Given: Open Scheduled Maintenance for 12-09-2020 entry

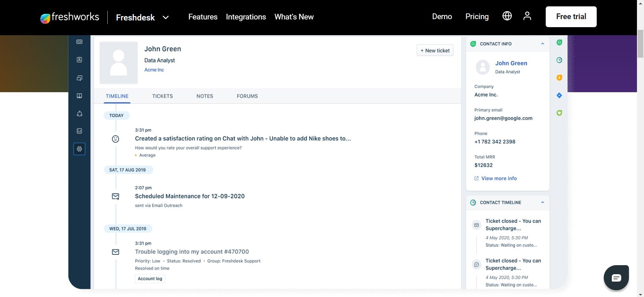Looking at the screenshot, I should coord(190,196).
